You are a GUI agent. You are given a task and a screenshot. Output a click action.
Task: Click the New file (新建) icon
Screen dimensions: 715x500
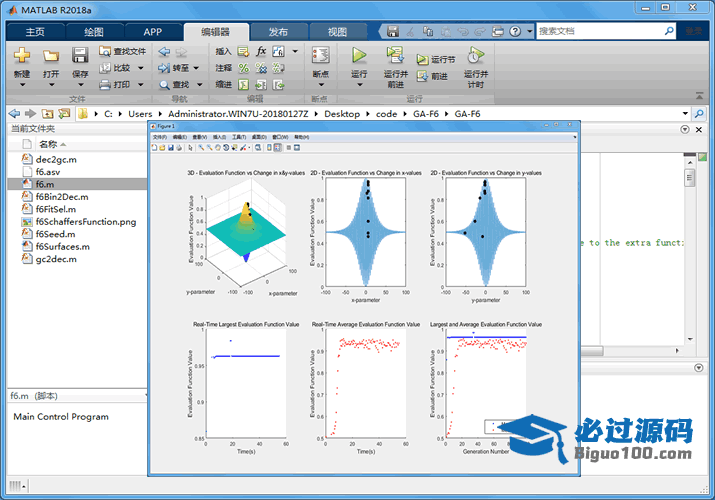(22, 56)
